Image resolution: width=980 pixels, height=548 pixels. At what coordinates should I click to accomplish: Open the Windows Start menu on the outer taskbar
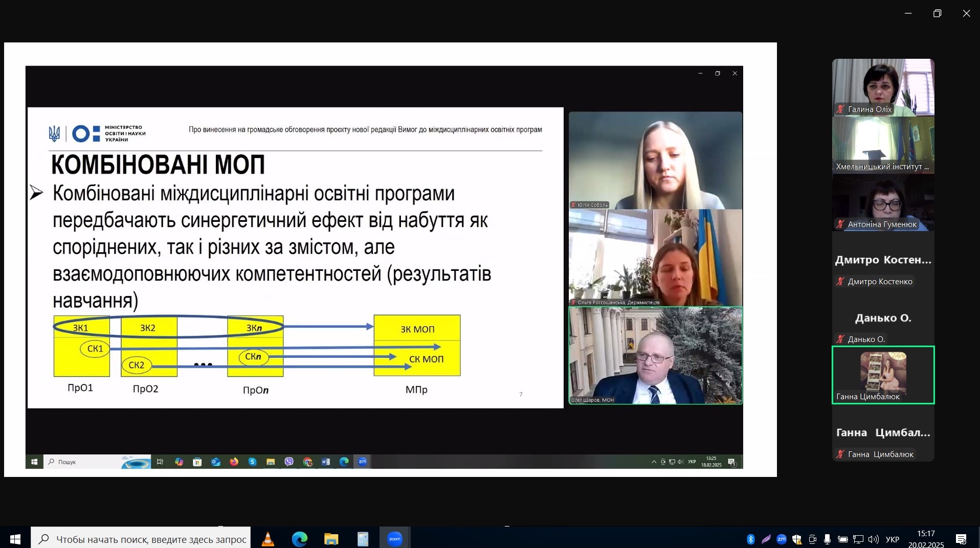click(15, 539)
